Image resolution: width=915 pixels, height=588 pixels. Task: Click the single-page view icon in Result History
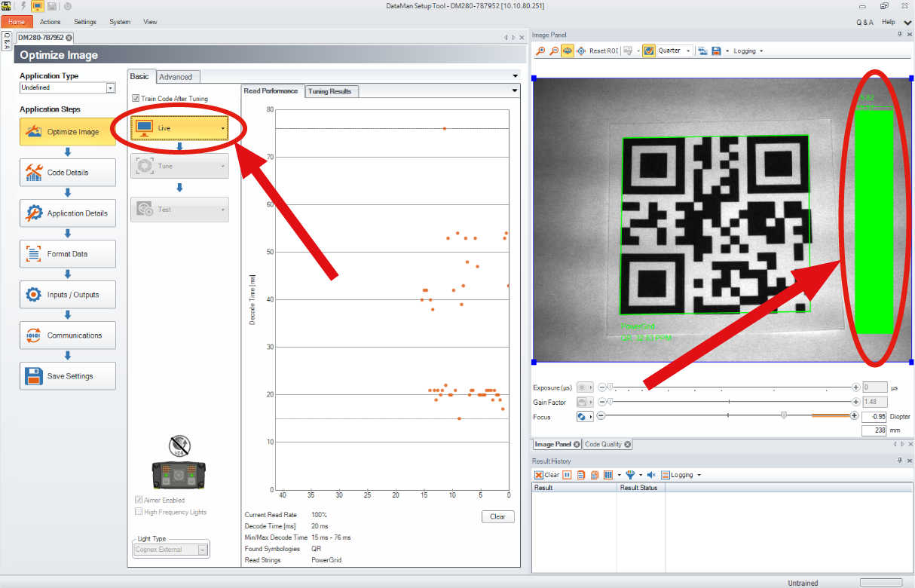pos(582,475)
